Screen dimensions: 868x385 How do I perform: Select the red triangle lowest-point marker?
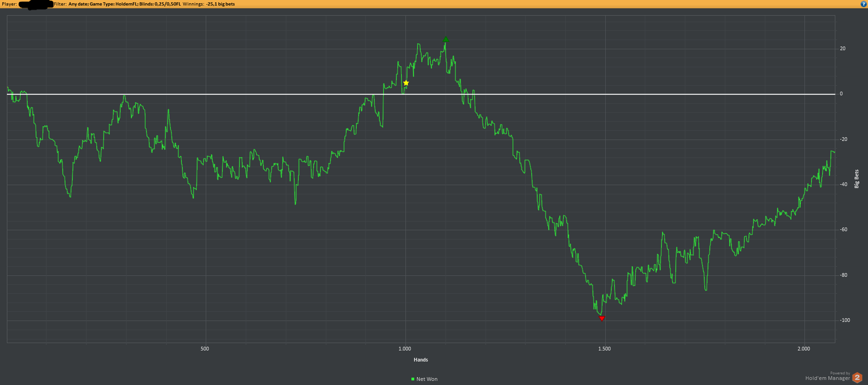coord(602,318)
